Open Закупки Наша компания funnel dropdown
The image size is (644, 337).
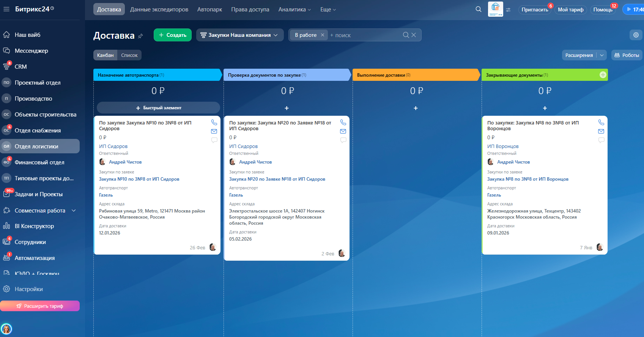pyautogui.click(x=240, y=35)
